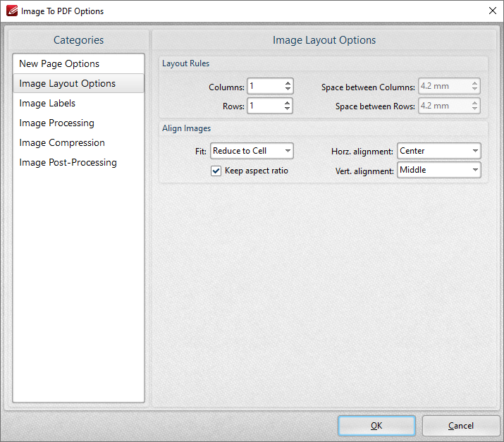504x442 pixels.
Task: Click inside the Columns number field
Action: point(266,86)
